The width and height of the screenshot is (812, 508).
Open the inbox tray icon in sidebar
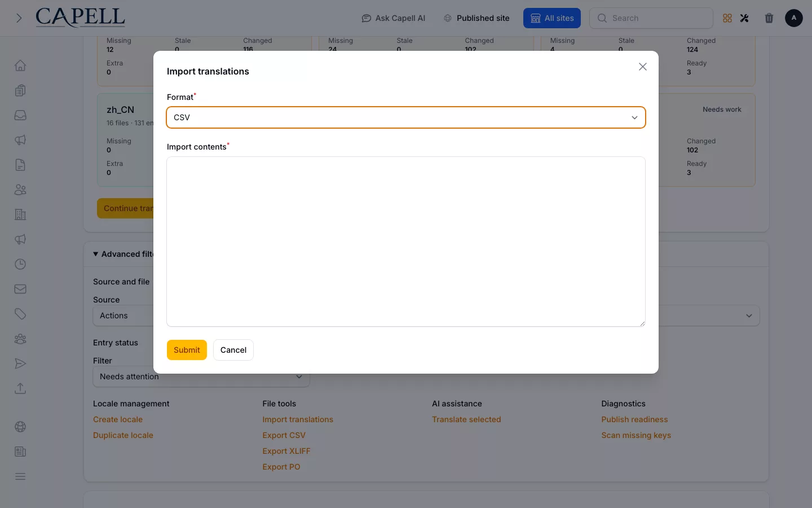[20, 115]
